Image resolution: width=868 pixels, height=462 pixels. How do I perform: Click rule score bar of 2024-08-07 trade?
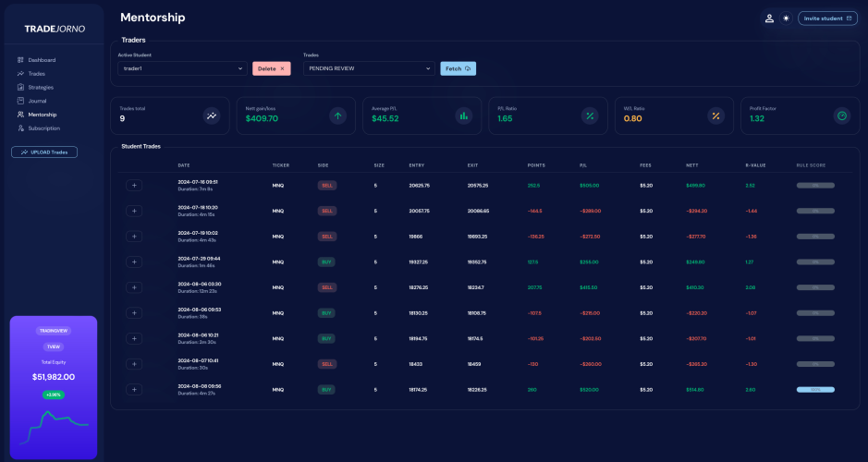815,364
